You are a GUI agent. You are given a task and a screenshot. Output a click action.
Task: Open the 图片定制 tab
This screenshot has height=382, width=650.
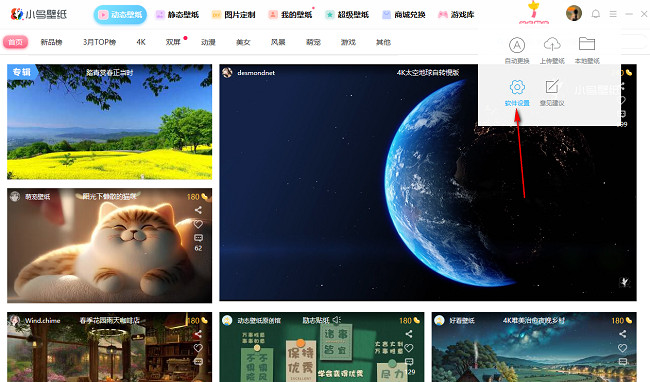click(233, 15)
